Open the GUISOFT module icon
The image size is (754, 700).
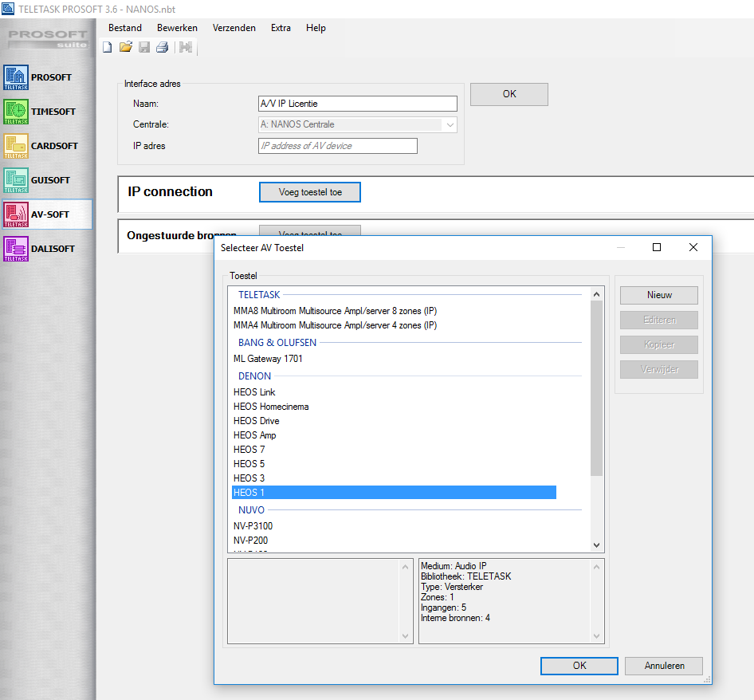(x=16, y=180)
